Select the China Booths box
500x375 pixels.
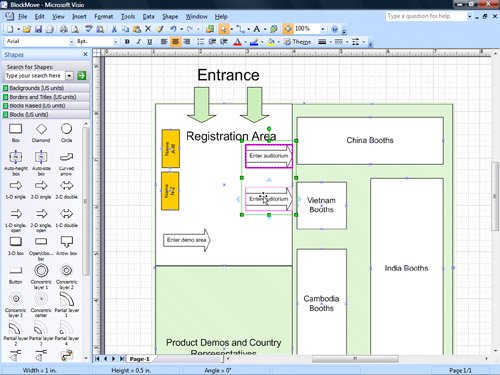(370, 141)
